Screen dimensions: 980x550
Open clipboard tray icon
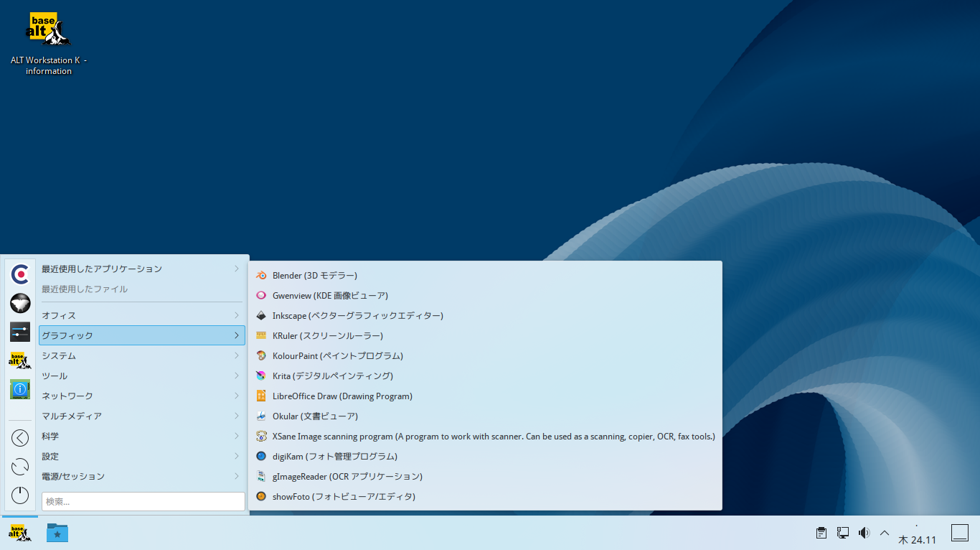[x=821, y=533]
